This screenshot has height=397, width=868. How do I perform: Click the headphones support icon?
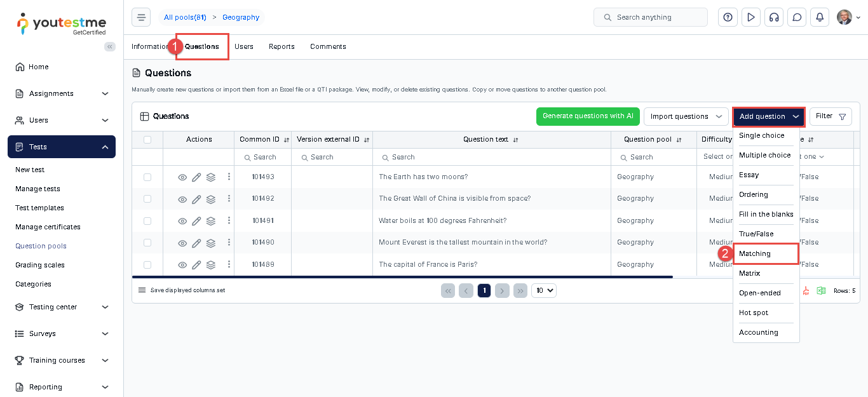(773, 17)
